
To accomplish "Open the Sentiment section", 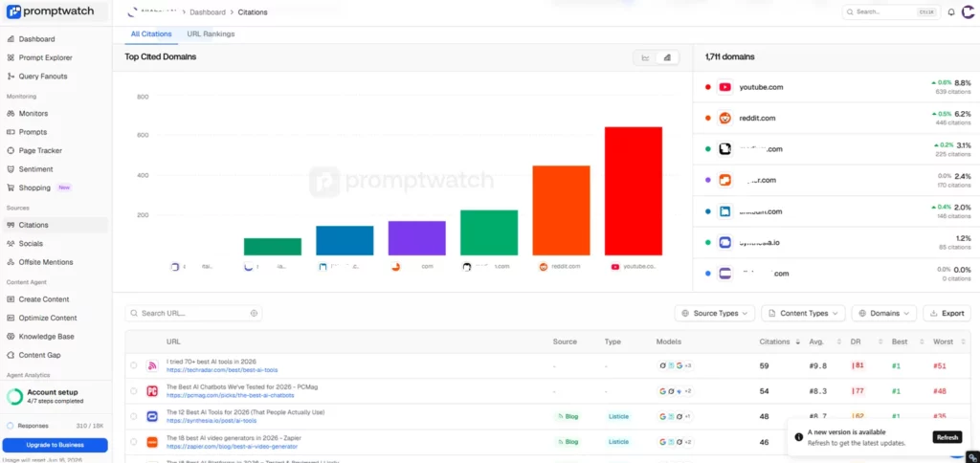I will [x=35, y=169].
